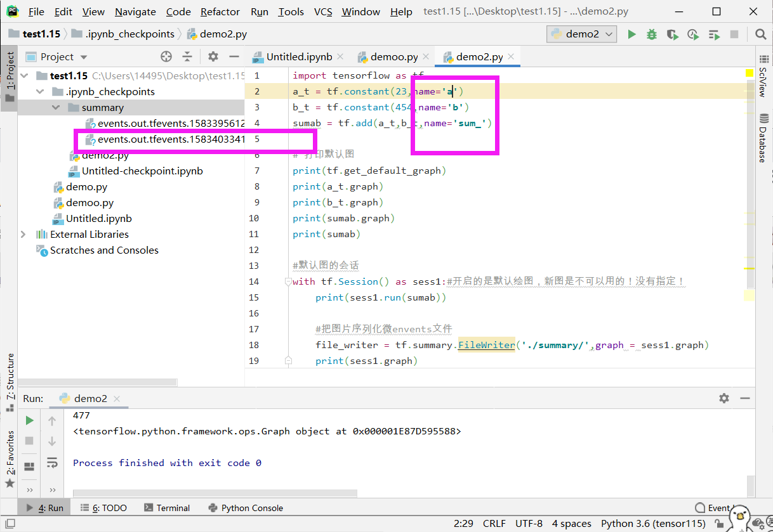The image size is (773, 532).
Task: Fold the with tf.Session block
Action: 288,282
